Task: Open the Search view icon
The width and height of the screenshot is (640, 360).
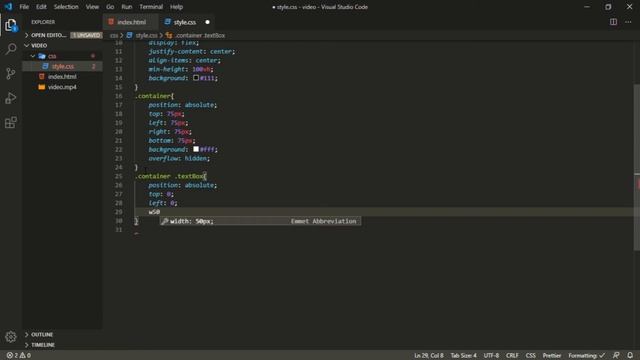Action: (x=11, y=49)
